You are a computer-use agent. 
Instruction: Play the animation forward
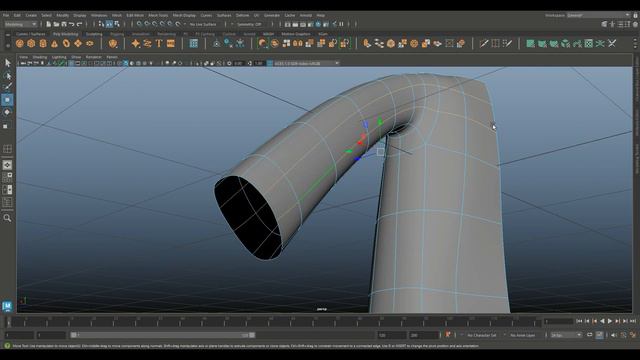[x=610, y=321]
